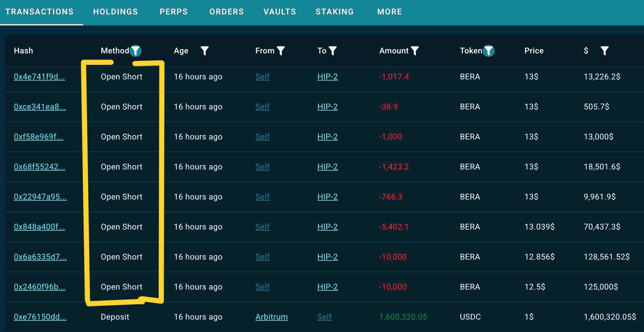View transaction 0x22947a95... details
This screenshot has width=644, height=332.
coord(40,197)
